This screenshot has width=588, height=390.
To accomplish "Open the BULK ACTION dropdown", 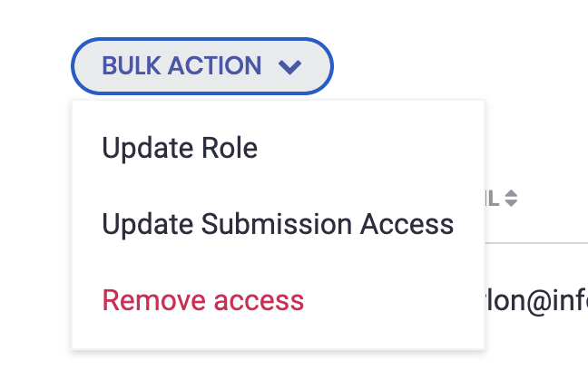I will point(201,66).
